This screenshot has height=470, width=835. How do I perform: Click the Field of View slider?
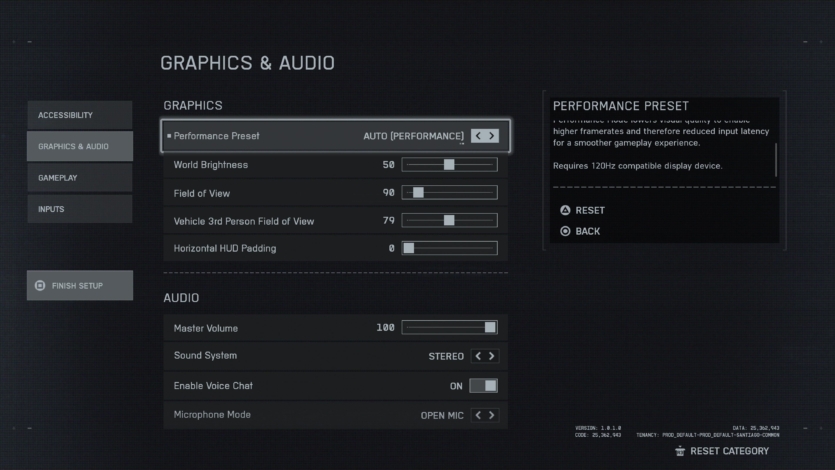click(449, 192)
